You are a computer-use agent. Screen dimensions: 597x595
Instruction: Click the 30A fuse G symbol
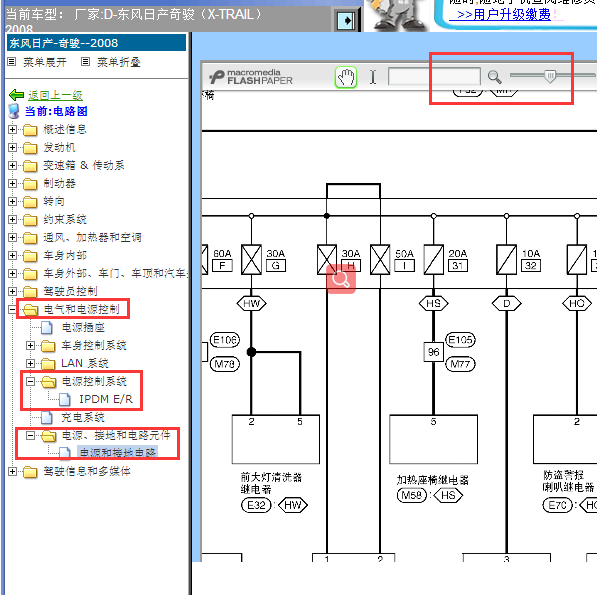tap(251, 260)
